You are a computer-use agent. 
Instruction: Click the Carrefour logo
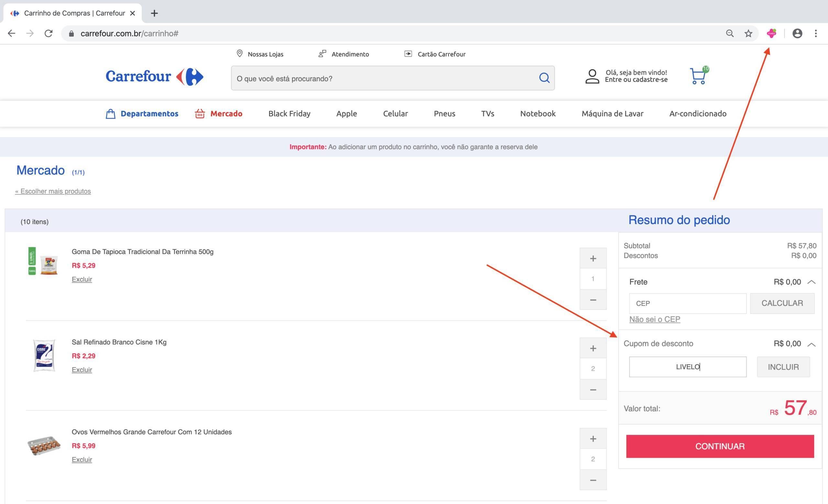[x=155, y=77]
